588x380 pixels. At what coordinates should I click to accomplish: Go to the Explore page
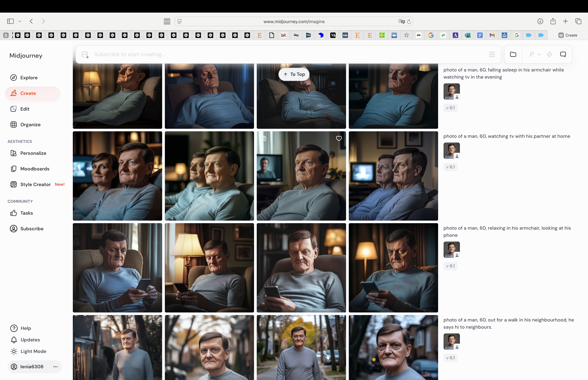(29, 78)
